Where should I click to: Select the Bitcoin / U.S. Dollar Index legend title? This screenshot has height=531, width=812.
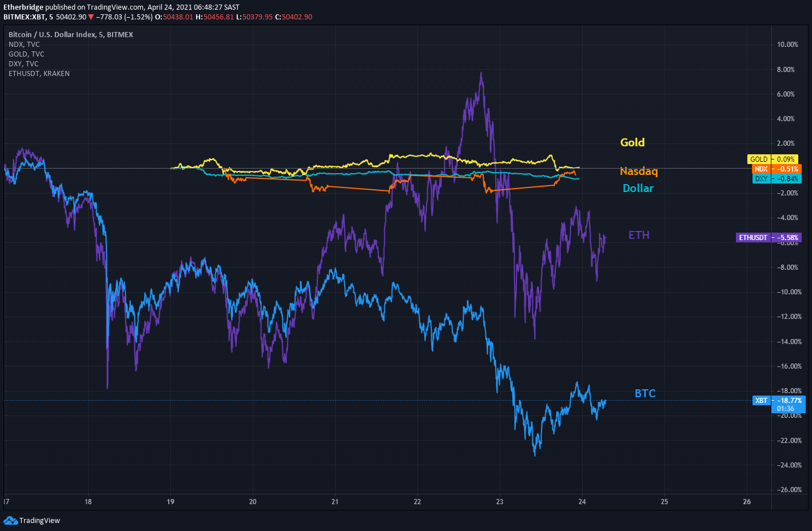[x=71, y=34]
